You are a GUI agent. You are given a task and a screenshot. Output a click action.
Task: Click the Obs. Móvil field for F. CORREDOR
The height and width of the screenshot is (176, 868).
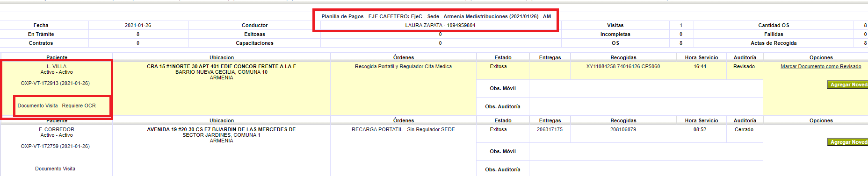pos(646,151)
